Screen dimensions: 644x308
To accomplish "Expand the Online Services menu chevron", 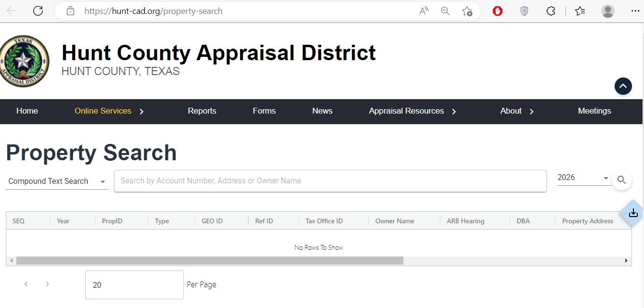I will click(142, 111).
